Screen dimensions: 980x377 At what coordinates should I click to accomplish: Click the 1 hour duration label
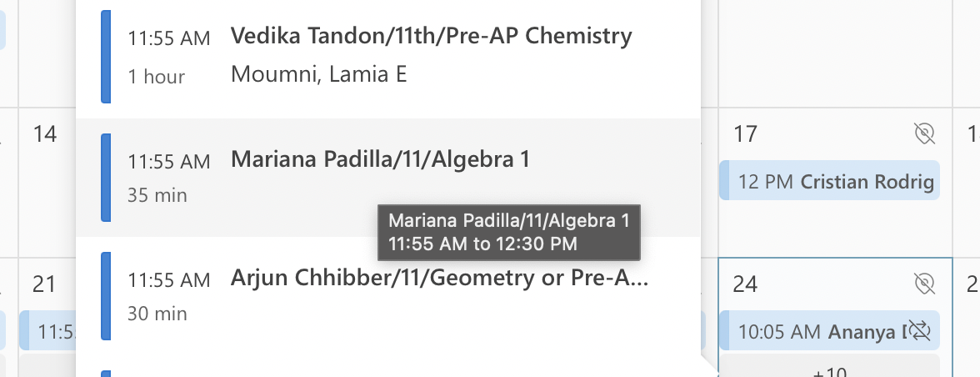tap(156, 77)
